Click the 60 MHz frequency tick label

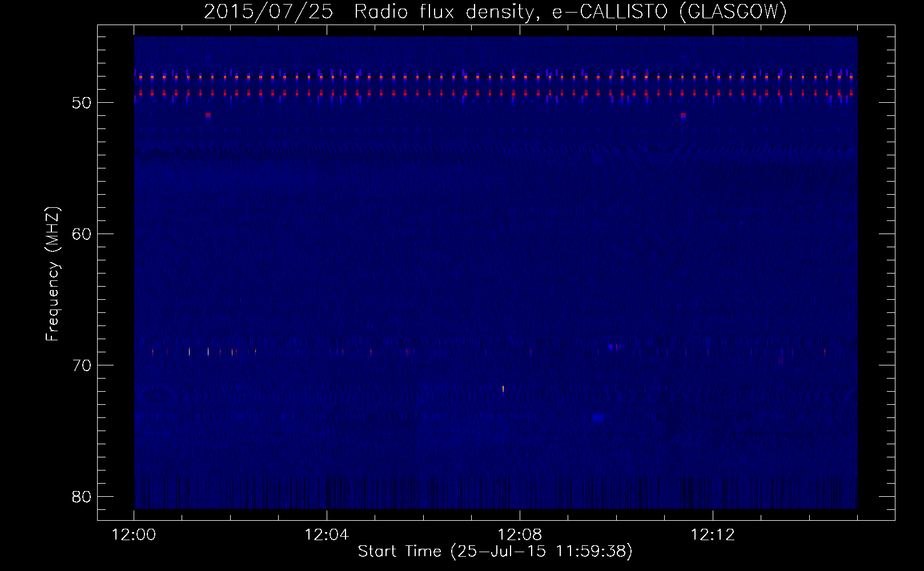(81, 234)
